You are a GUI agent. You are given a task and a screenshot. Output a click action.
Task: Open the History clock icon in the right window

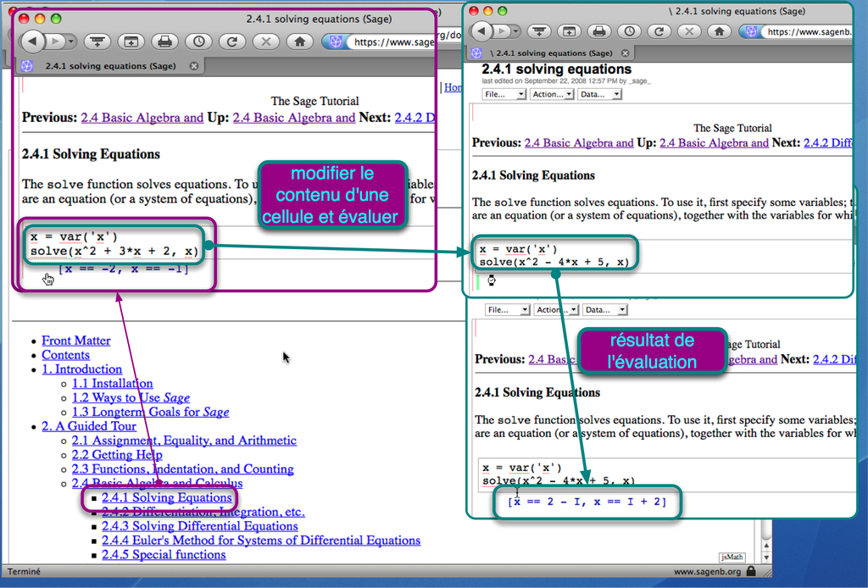pos(630,31)
